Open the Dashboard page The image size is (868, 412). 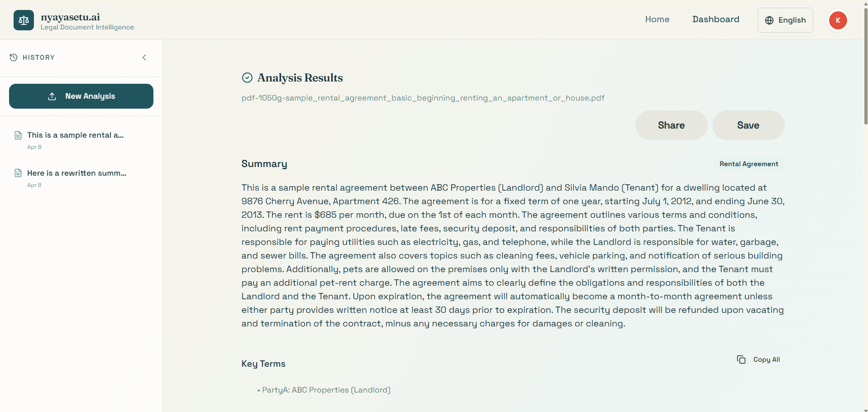[x=715, y=19]
